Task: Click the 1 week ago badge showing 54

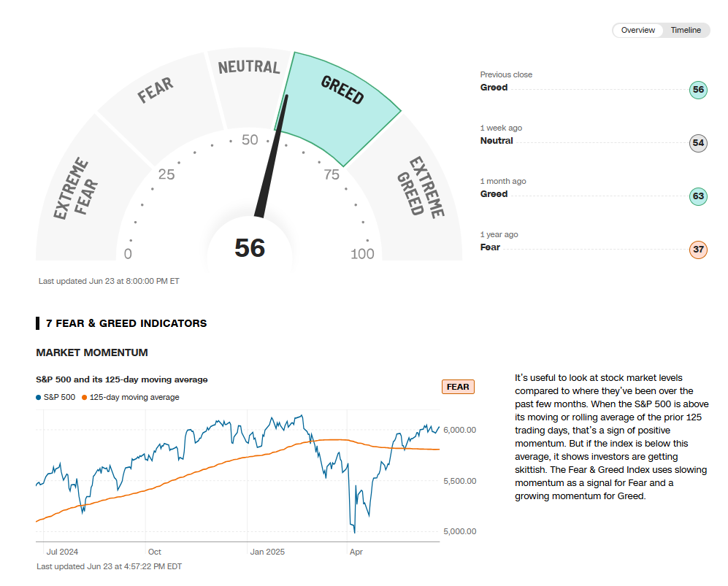Action: [698, 143]
